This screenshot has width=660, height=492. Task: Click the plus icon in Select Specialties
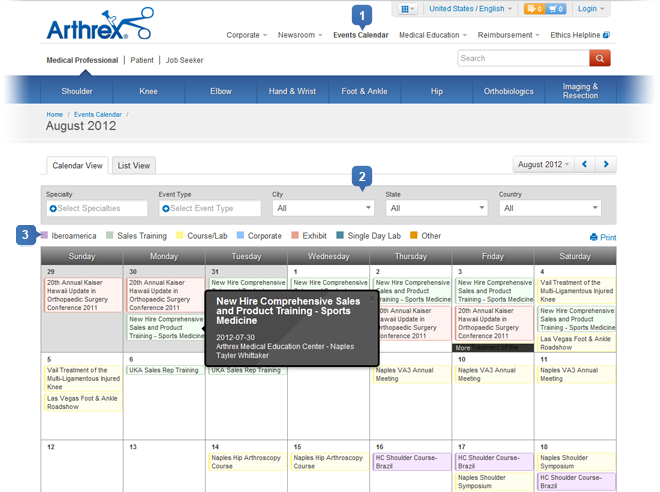53,208
